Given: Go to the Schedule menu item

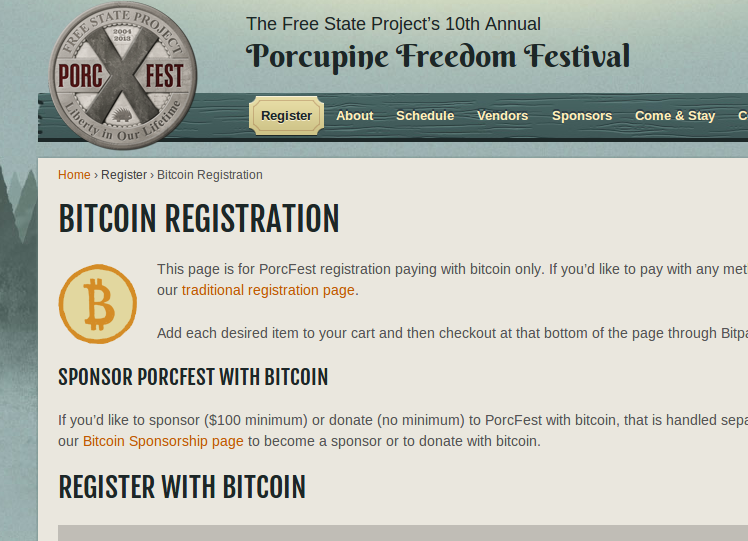Looking at the screenshot, I should (x=425, y=115).
